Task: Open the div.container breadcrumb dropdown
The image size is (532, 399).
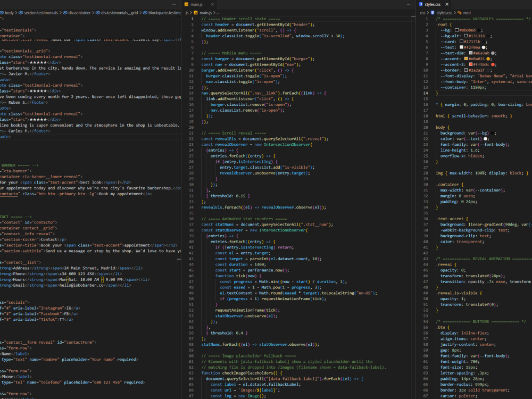Action: click(x=79, y=13)
